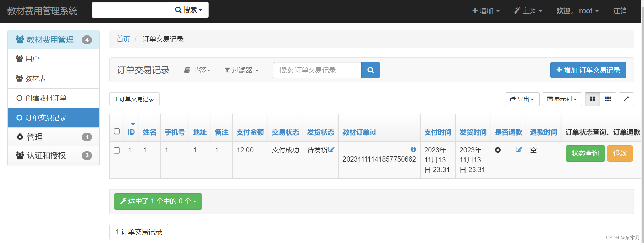The width and height of the screenshot is (644, 243).
Task: Open 创建教材订单 in the sidebar
Action: pyautogui.click(x=53, y=98)
